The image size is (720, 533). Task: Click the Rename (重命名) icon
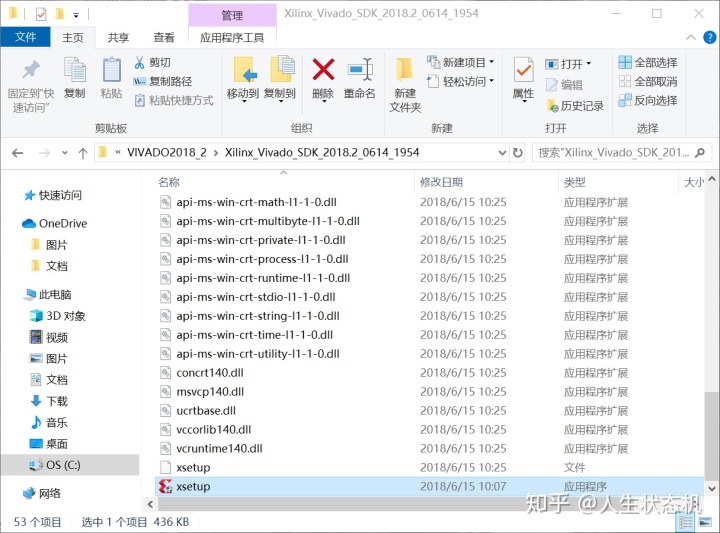tap(360, 69)
